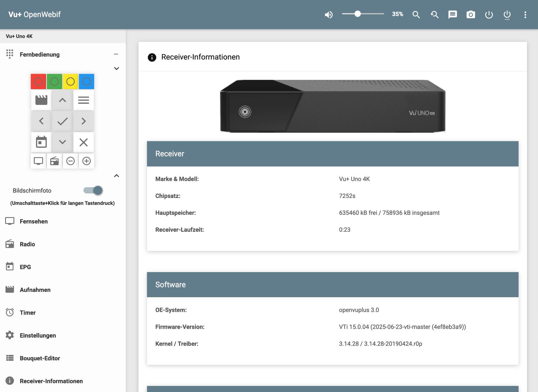Click the remote down arrow button

tap(62, 142)
